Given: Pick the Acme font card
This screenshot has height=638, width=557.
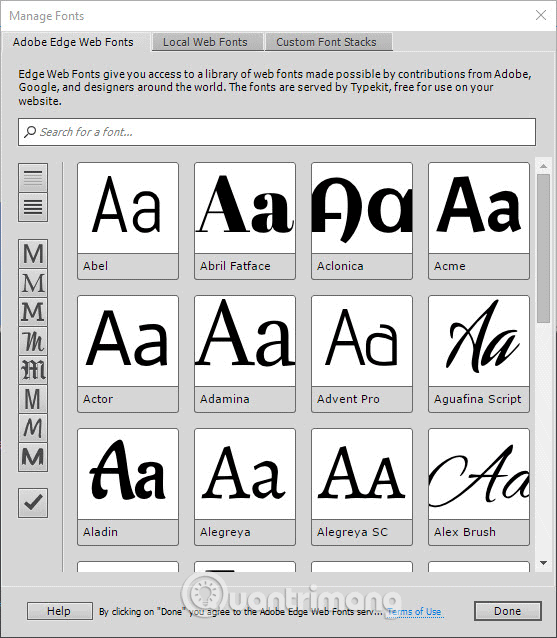Looking at the screenshot, I should 479,221.
